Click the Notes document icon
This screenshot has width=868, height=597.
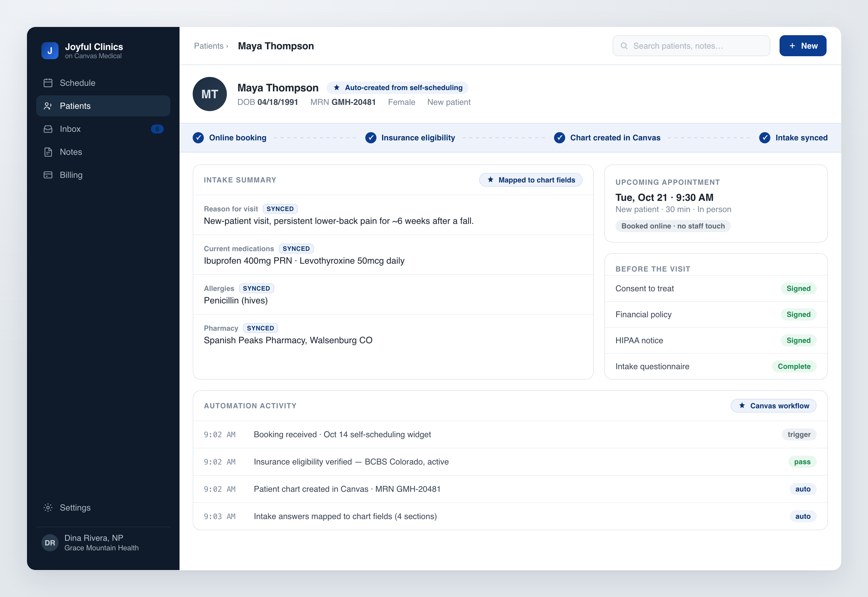click(48, 152)
